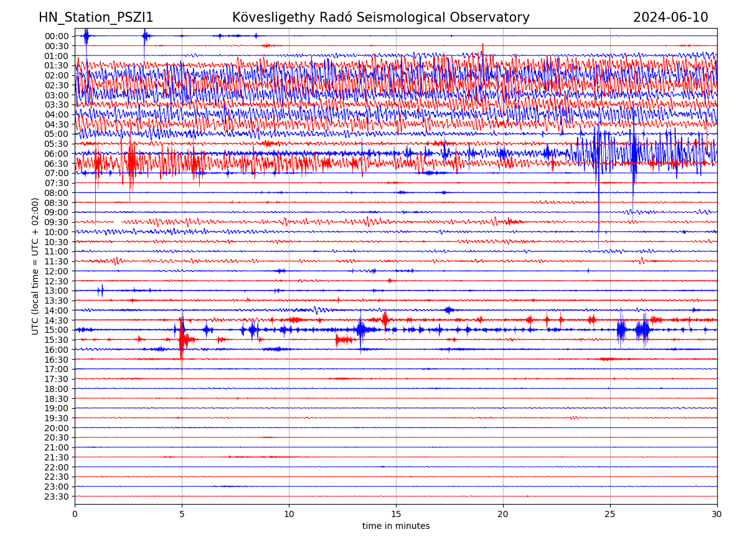747x560 pixels.
Task: Click the 15 minute x-axis tick
Action: [x=396, y=514]
